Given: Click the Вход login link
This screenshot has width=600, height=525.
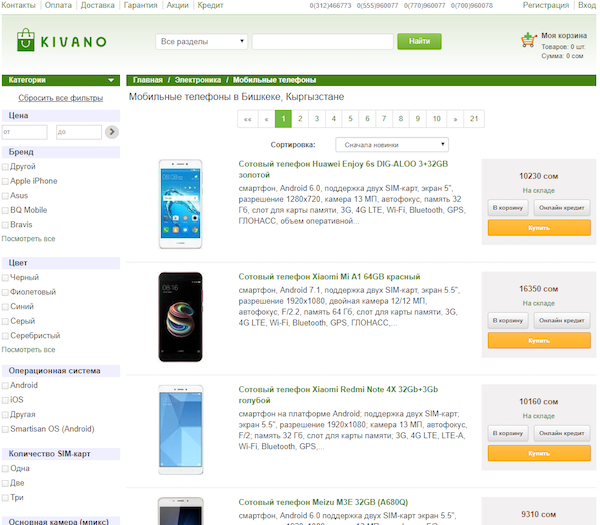Looking at the screenshot, I should pyautogui.click(x=587, y=5).
